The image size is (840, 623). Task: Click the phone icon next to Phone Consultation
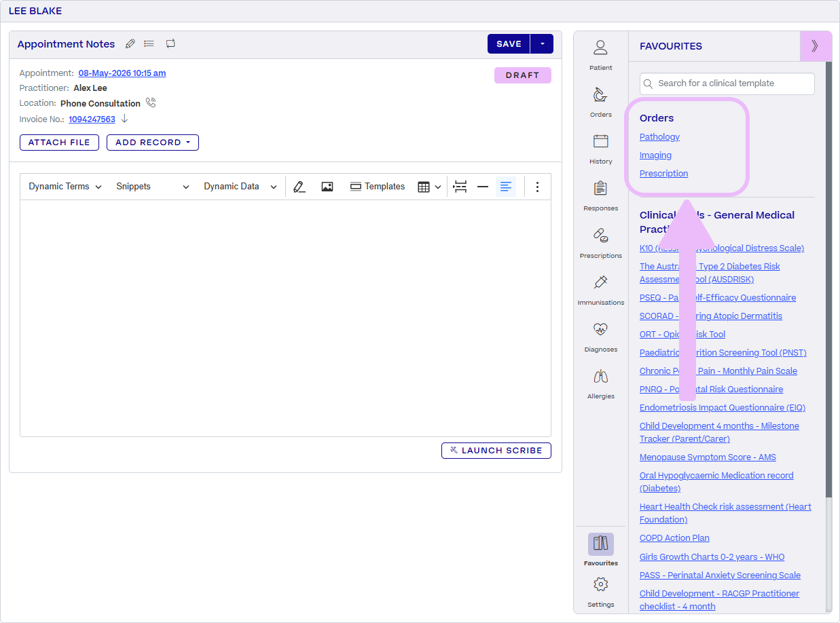coord(151,103)
